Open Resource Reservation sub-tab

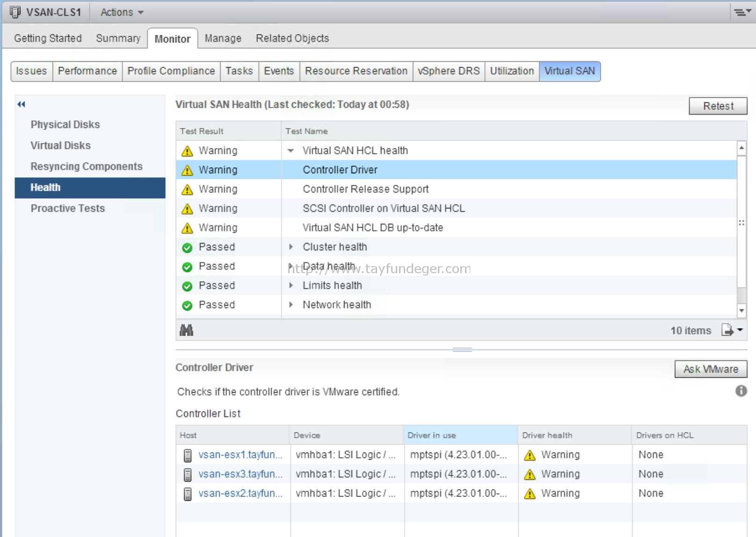[356, 71]
